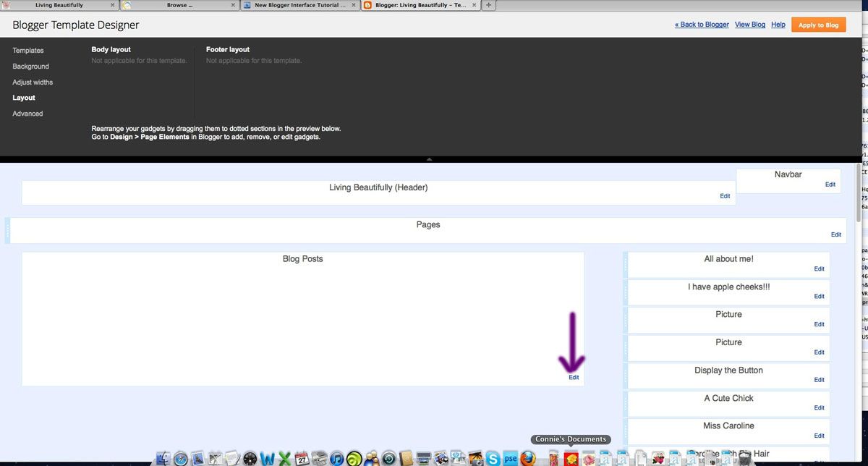This screenshot has height=466, width=868.
Task: Click the Display the Button drag handle
Action: [626, 376]
